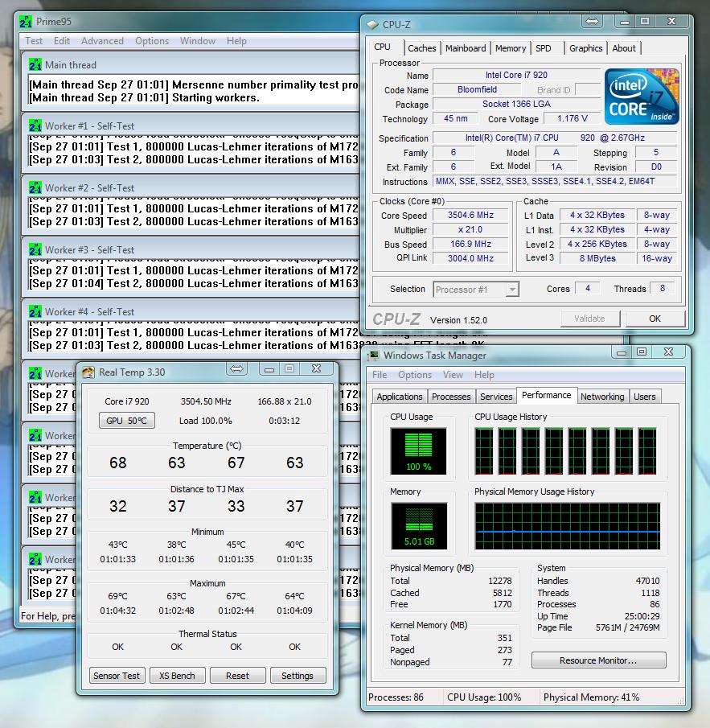Click the Windows Task Manager title icon
Image resolution: width=710 pixels, height=728 pixels.
(374, 356)
